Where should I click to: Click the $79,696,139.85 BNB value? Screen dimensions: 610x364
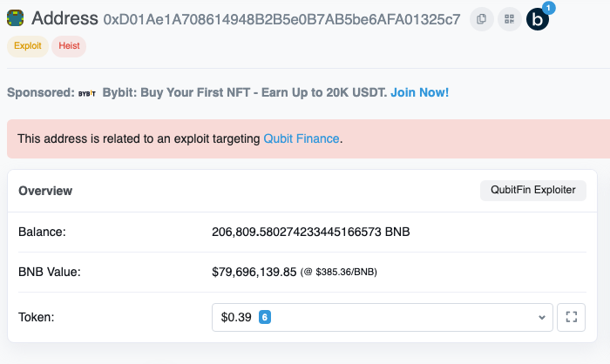254,272
